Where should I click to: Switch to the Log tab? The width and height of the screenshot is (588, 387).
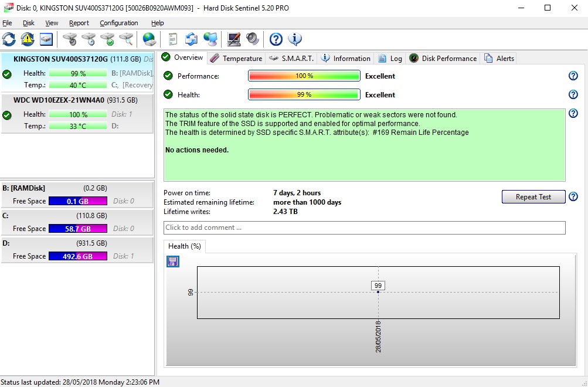click(390, 59)
